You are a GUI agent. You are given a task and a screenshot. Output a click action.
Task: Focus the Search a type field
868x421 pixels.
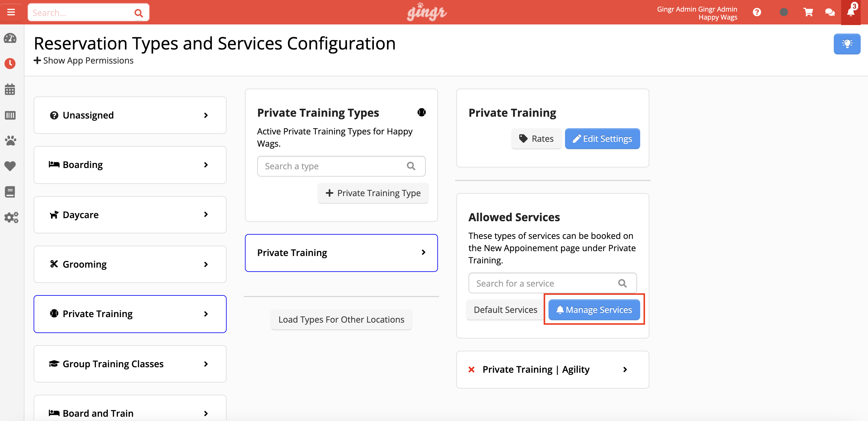(x=341, y=166)
